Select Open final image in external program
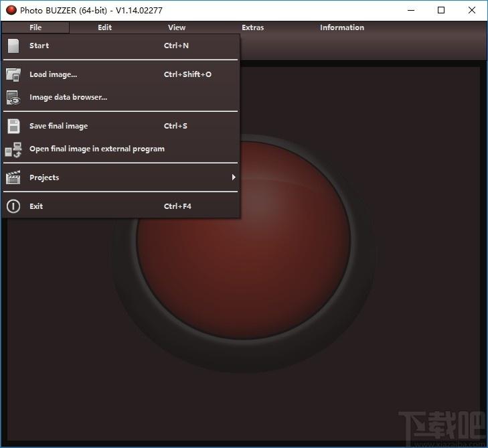The height and width of the screenshot is (448, 488). (x=121, y=149)
